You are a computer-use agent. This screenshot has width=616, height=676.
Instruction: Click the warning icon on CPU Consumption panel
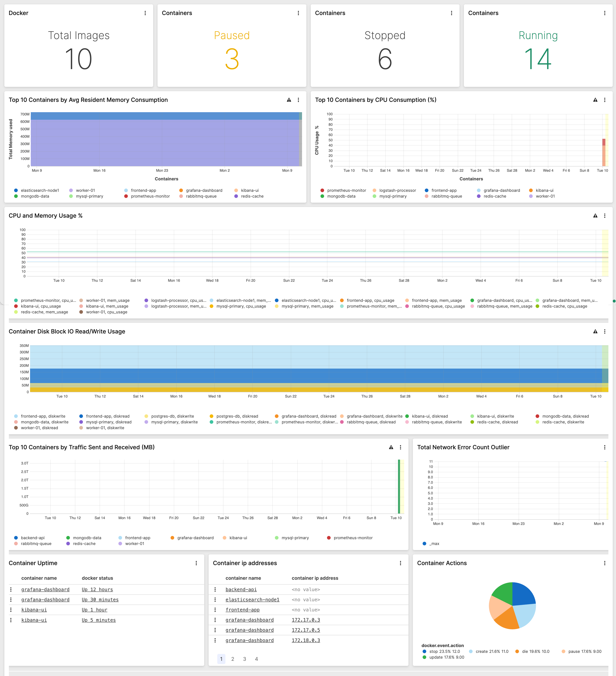click(595, 100)
